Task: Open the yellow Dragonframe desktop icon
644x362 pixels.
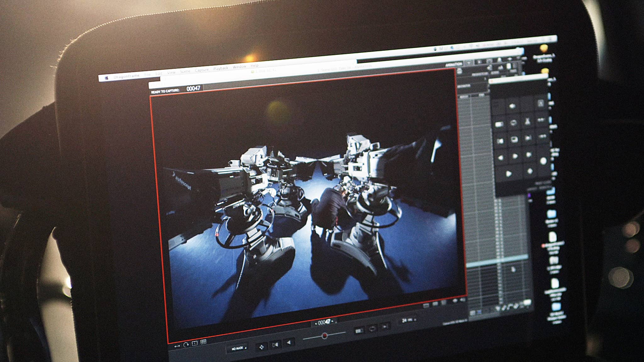Action: pos(544,48)
